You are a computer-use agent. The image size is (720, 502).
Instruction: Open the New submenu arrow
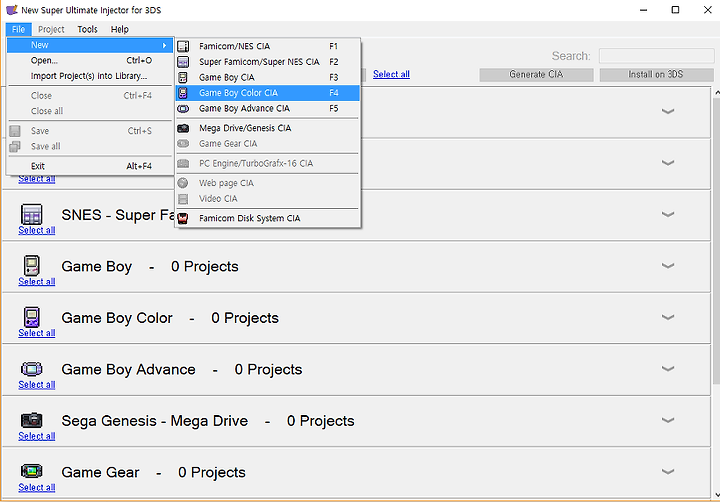point(164,45)
